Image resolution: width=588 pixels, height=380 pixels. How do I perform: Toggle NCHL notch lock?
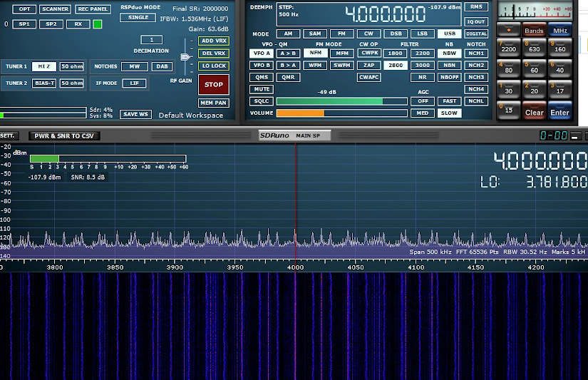pos(476,101)
